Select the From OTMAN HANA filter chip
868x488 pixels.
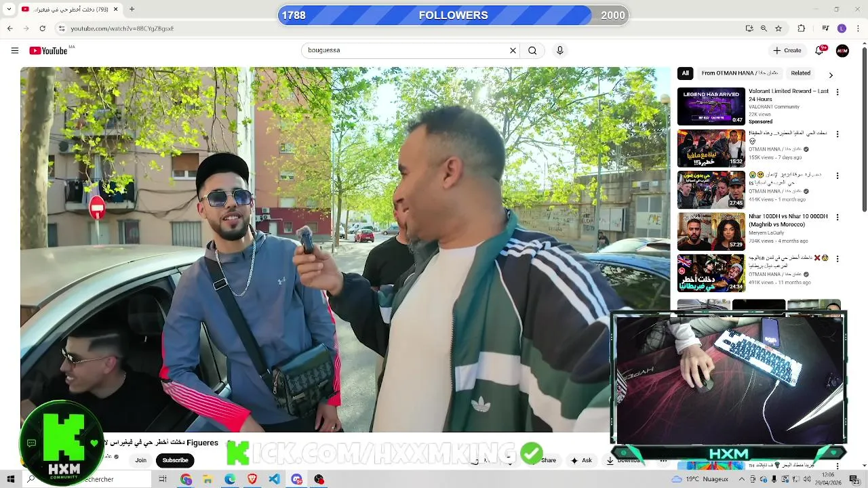coord(739,73)
